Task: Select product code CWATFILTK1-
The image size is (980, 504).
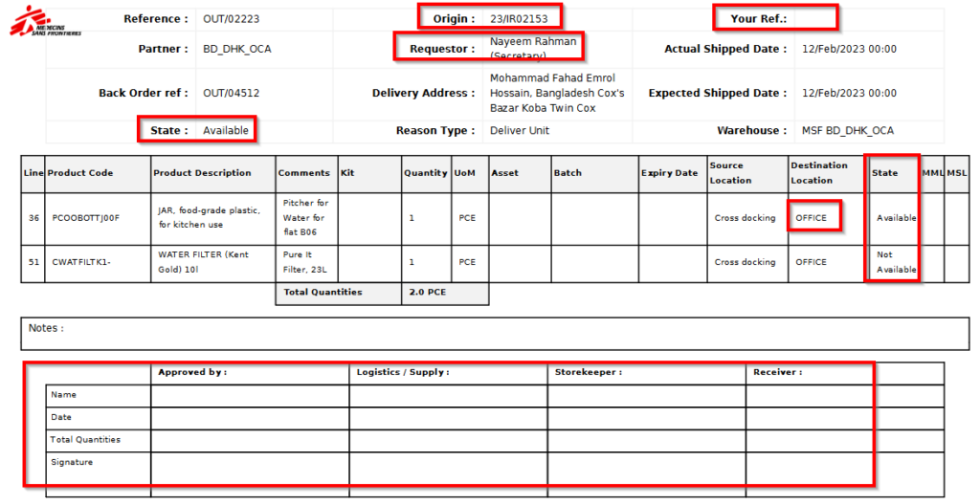Action: pyautogui.click(x=81, y=262)
